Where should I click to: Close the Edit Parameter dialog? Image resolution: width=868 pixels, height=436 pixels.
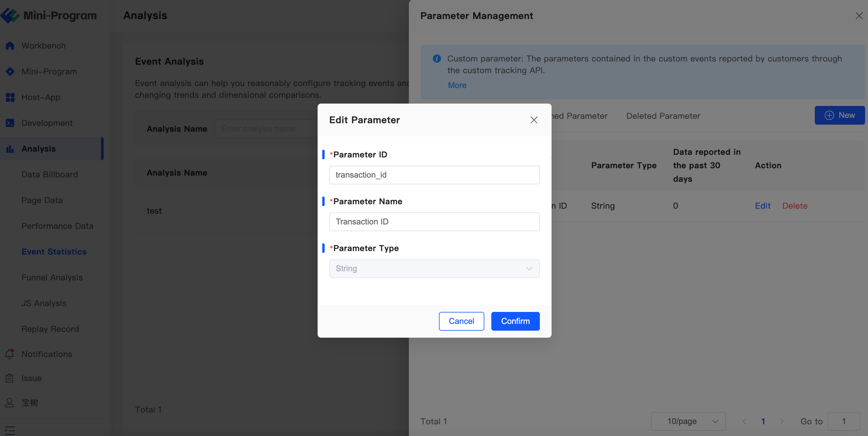click(534, 120)
